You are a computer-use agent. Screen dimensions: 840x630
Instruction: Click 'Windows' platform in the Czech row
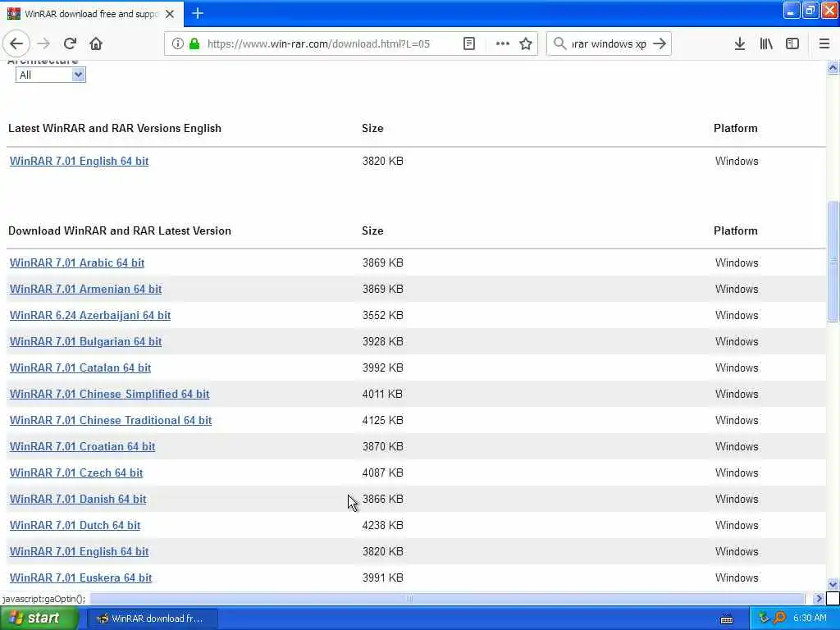coord(737,473)
